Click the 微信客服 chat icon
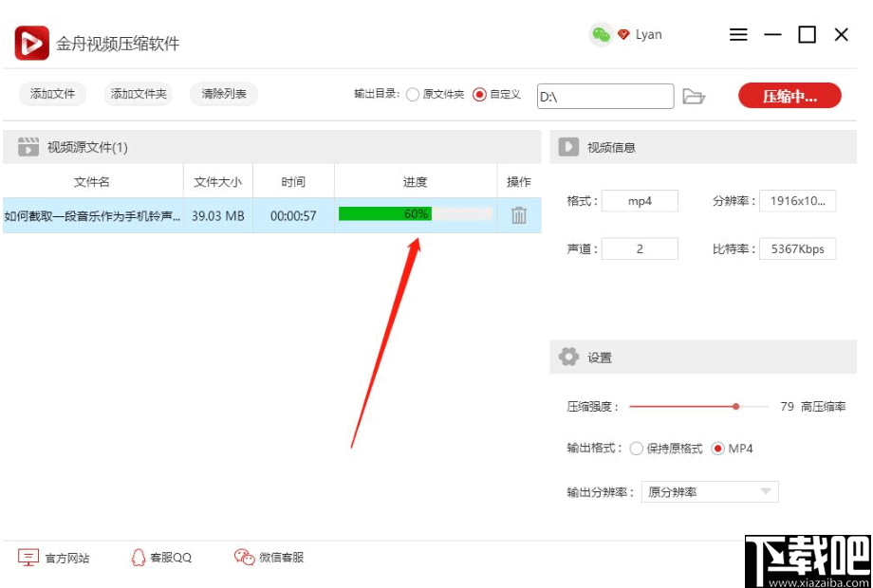The image size is (873, 588). (245, 558)
